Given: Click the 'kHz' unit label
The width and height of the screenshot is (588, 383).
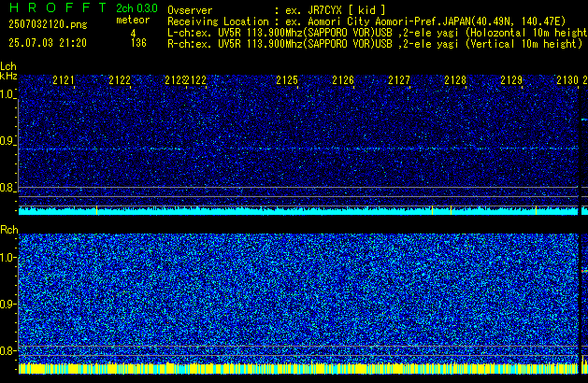Looking at the screenshot, I should (x=8, y=76).
